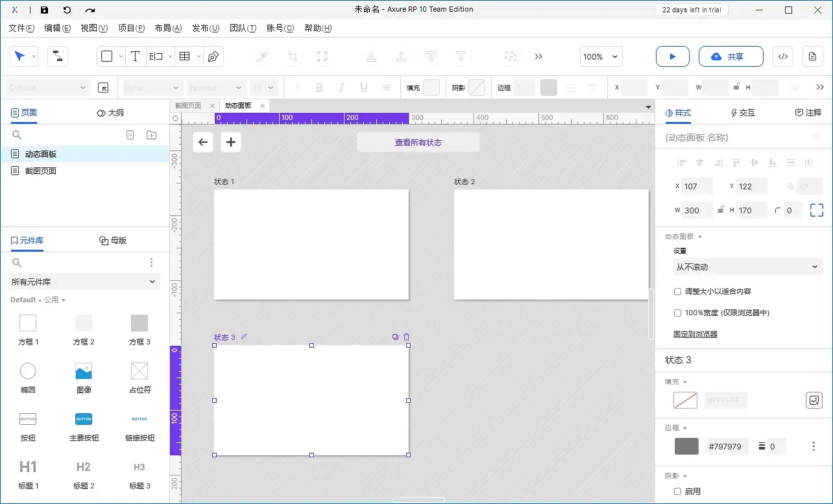
Task: Open the 100% zoom dropdown
Action: point(601,56)
